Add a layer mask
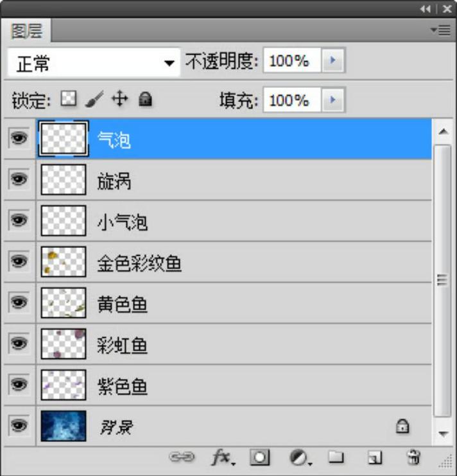This screenshot has width=457, height=476. [260, 457]
